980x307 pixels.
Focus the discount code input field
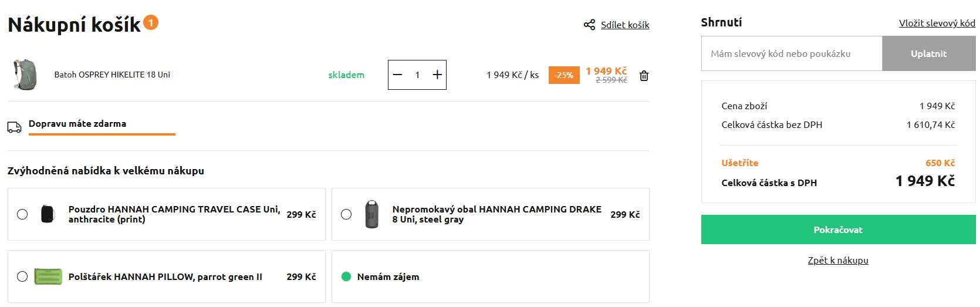point(791,53)
